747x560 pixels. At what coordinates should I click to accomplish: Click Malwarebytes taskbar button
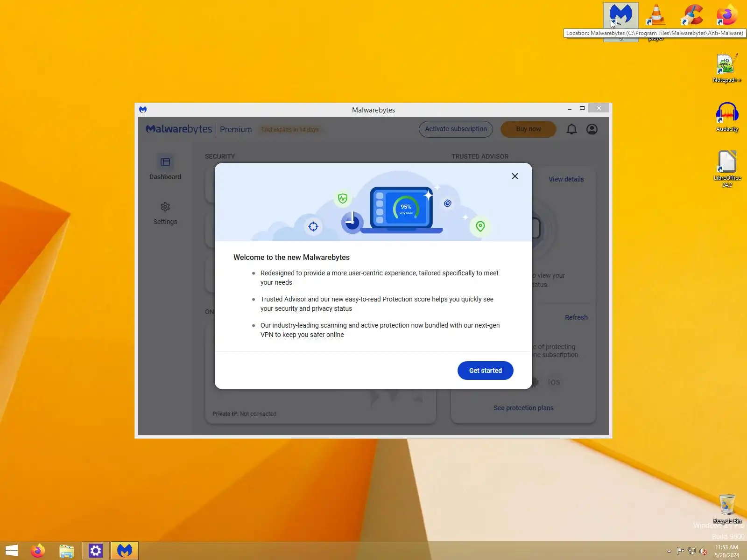pos(125,551)
